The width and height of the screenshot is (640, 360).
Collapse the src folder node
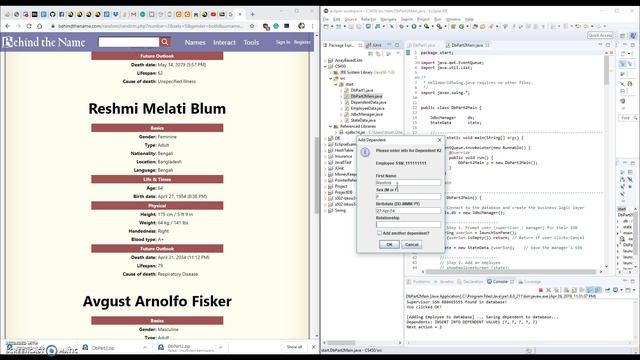[x=331, y=78]
